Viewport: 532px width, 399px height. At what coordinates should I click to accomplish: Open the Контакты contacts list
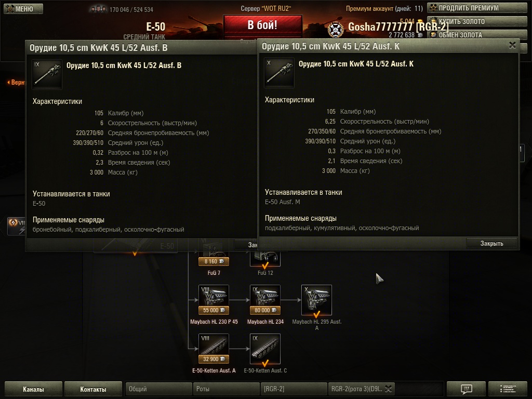93,389
